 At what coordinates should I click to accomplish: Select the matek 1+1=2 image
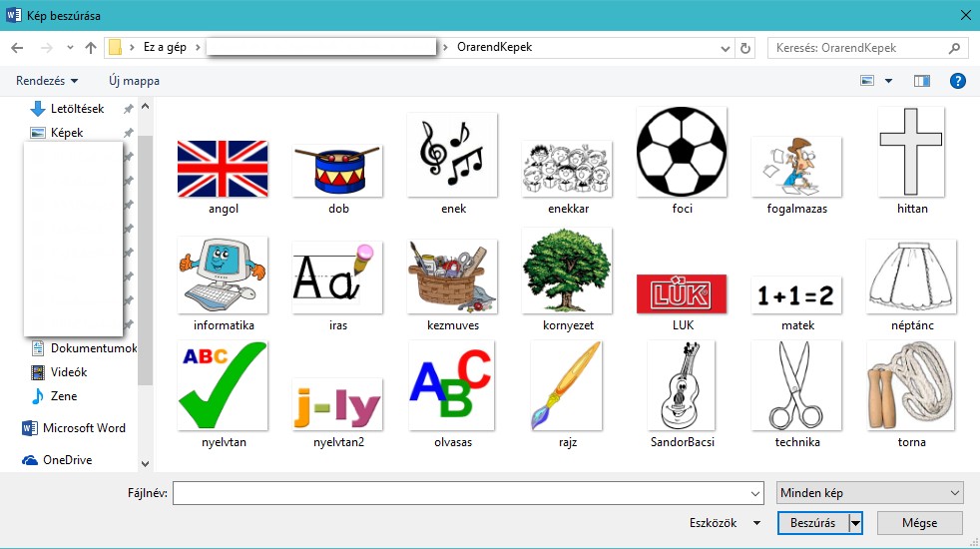pyautogui.click(x=797, y=295)
